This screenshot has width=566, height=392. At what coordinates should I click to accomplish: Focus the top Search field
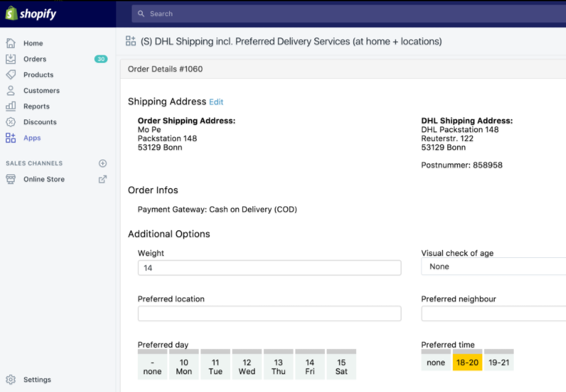349,14
